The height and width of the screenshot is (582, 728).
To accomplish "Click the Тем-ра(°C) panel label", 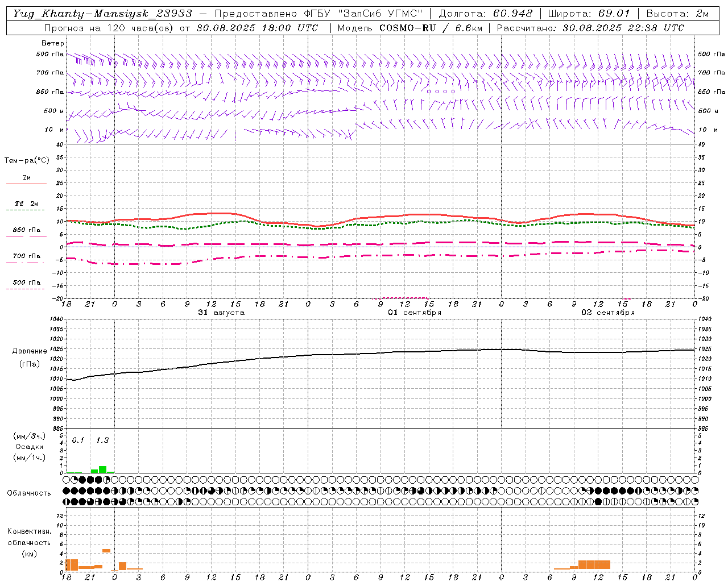I will (x=27, y=161).
